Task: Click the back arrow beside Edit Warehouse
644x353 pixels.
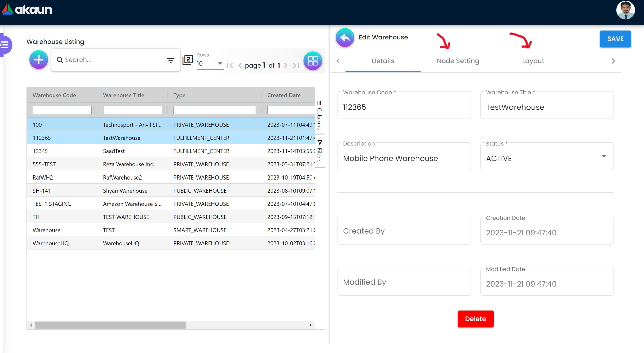Action: tap(345, 38)
